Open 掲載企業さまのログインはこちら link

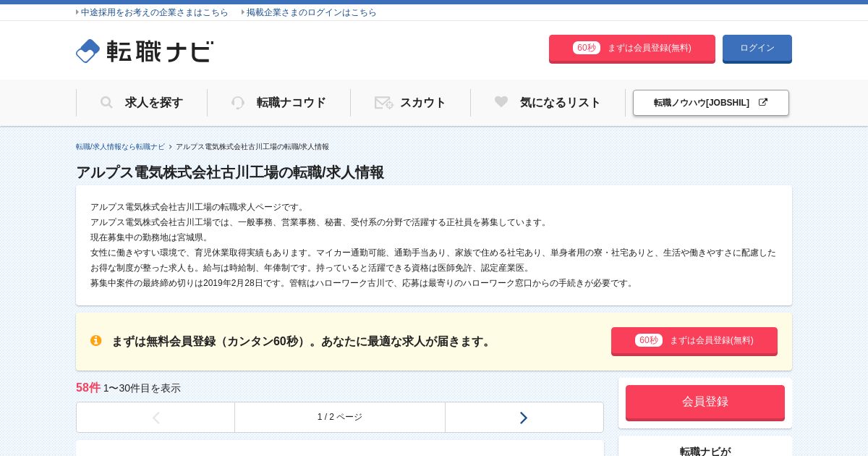tap(312, 12)
